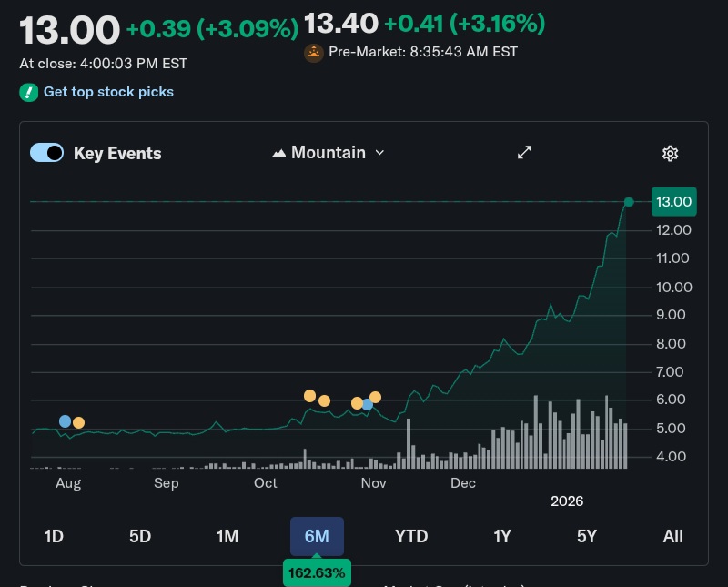Select the 1D time range

(54, 536)
